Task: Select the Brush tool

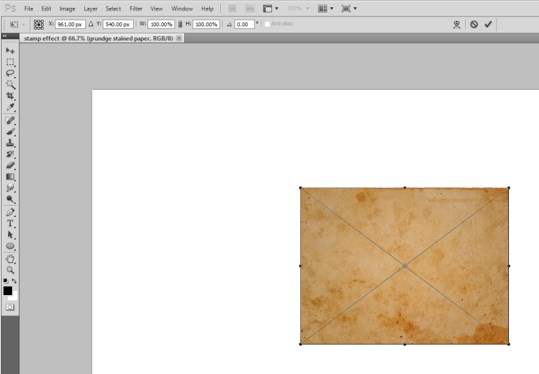Action: 10,132
